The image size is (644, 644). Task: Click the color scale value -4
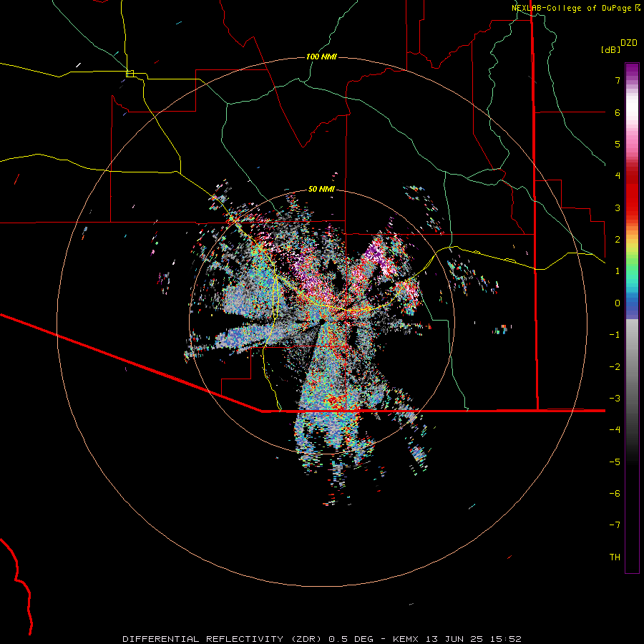pos(615,430)
